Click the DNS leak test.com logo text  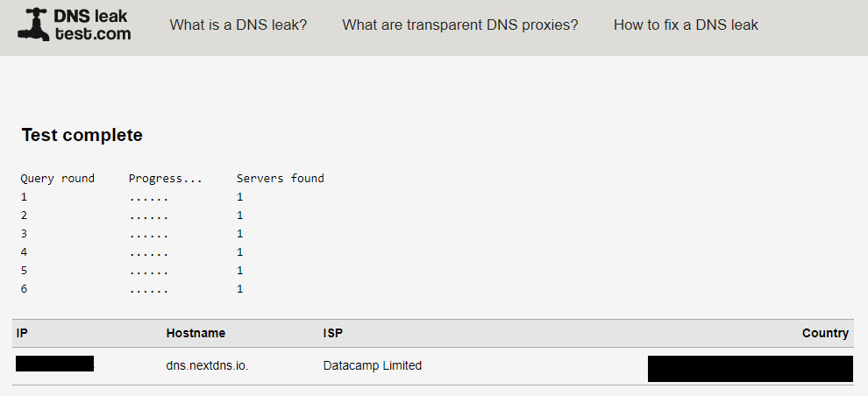pos(92,25)
